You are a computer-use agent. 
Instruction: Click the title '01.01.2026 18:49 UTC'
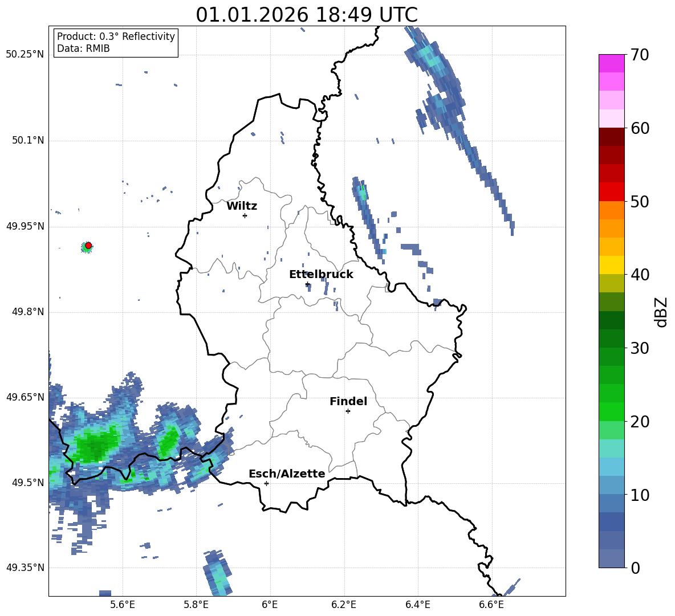click(x=307, y=15)
